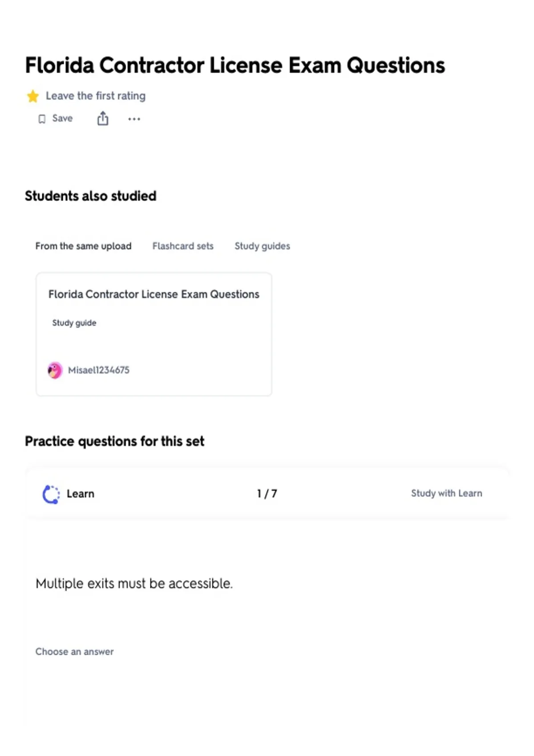Click the Save label

click(62, 118)
